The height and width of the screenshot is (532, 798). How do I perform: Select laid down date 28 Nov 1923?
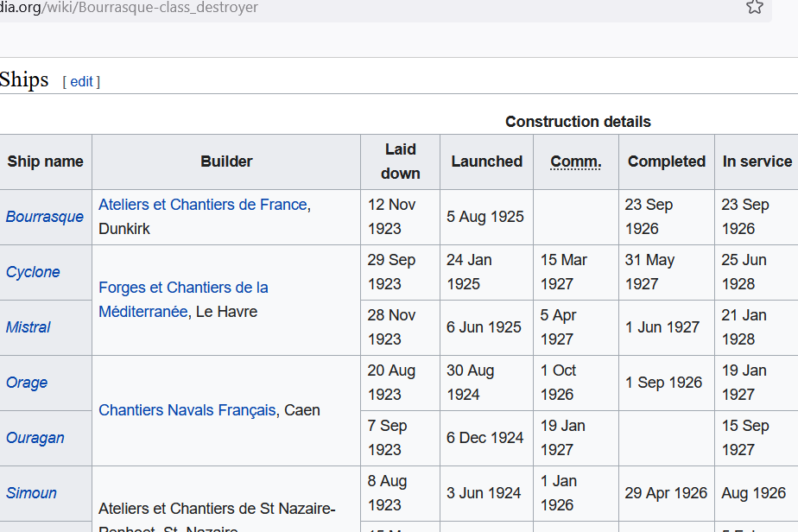click(392, 326)
